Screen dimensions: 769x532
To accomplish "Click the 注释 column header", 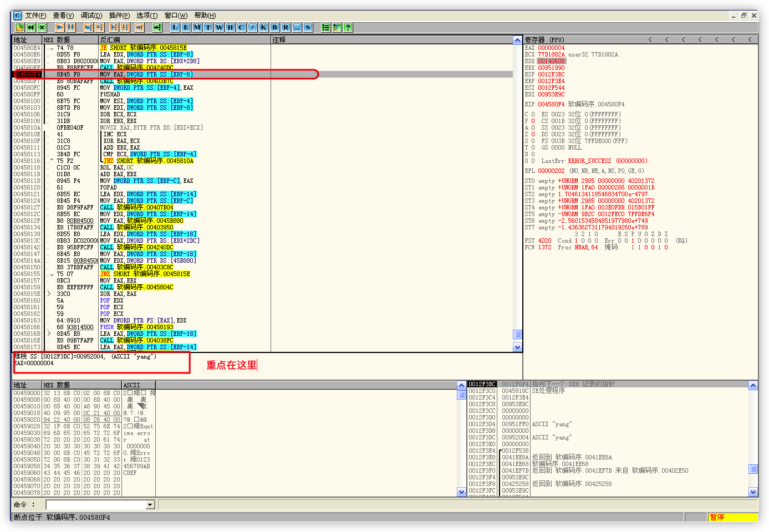I will pos(279,40).
